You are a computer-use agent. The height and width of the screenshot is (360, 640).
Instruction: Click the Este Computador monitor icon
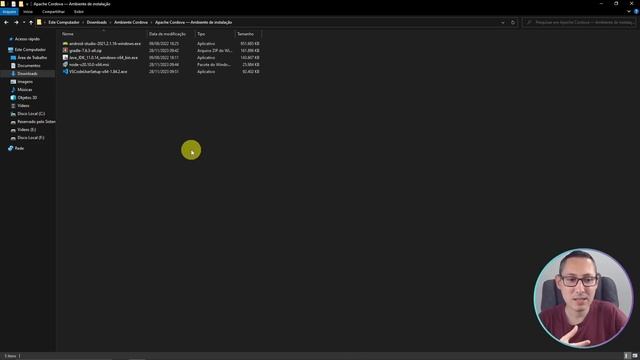click(x=11, y=49)
